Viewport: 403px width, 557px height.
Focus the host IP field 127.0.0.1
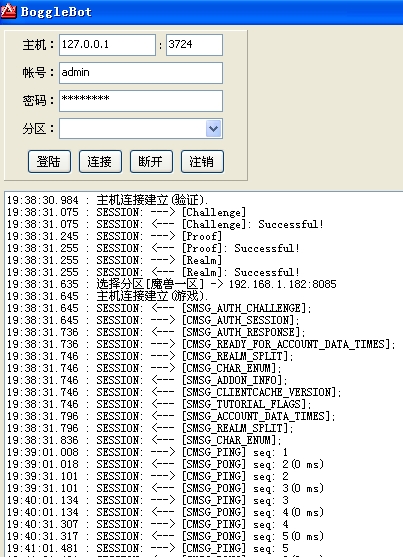[x=107, y=45]
